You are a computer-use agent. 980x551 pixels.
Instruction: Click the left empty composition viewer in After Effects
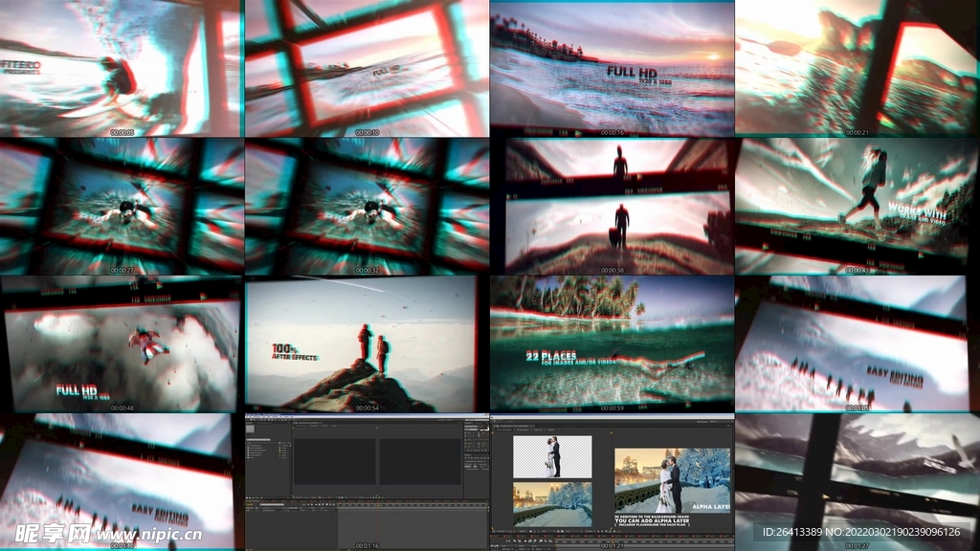pos(334,461)
